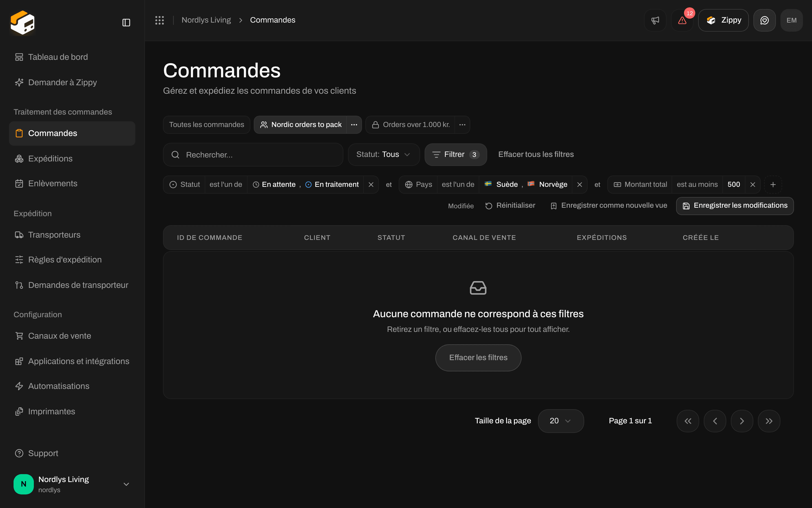Go to first page
The height and width of the screenshot is (508, 812).
point(688,421)
